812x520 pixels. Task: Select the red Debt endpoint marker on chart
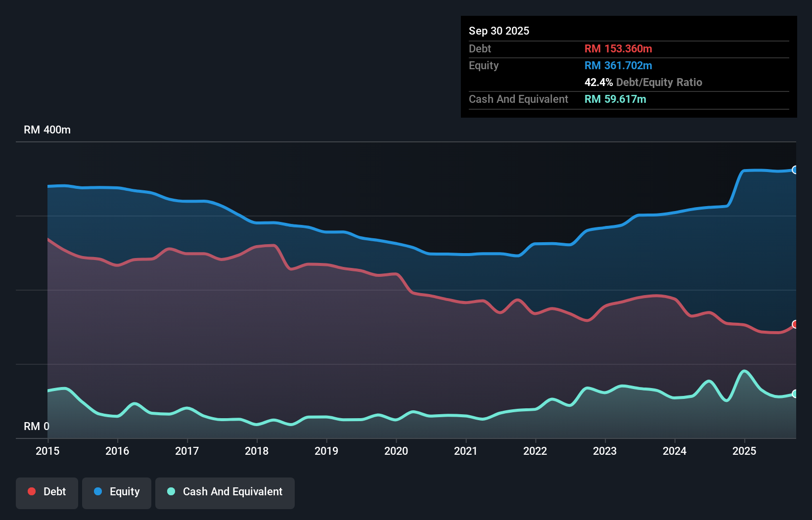coord(795,324)
